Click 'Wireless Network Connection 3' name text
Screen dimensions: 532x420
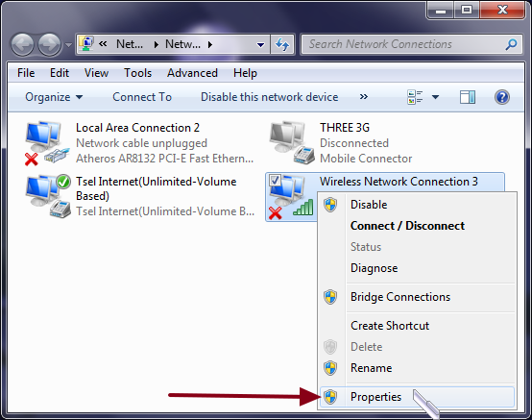[x=399, y=182]
